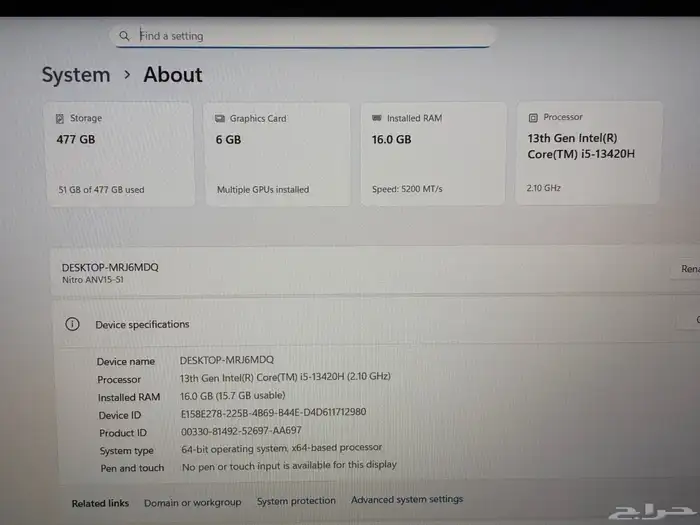Image resolution: width=700 pixels, height=525 pixels.
Task: Click the Storage card's drive icon
Action: tap(60, 118)
